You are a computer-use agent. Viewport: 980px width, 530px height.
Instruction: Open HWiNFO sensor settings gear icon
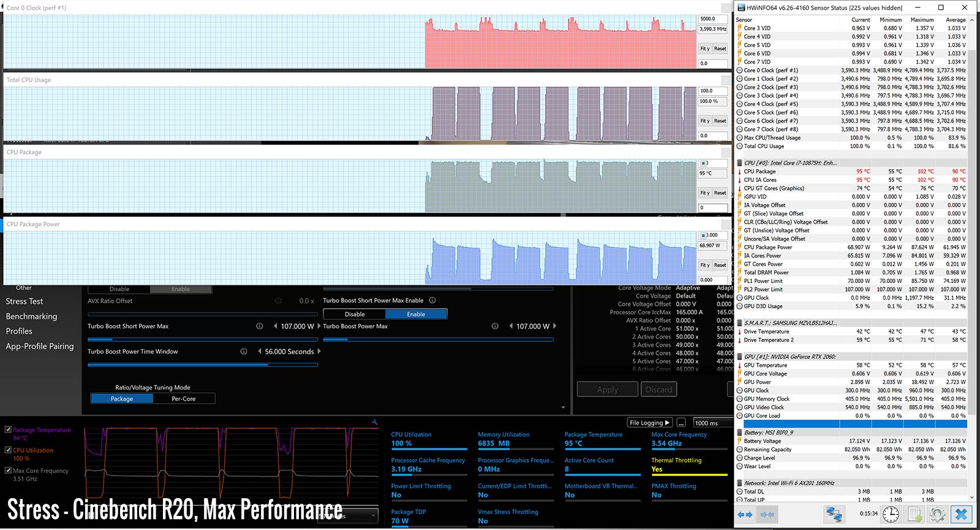[x=937, y=514]
